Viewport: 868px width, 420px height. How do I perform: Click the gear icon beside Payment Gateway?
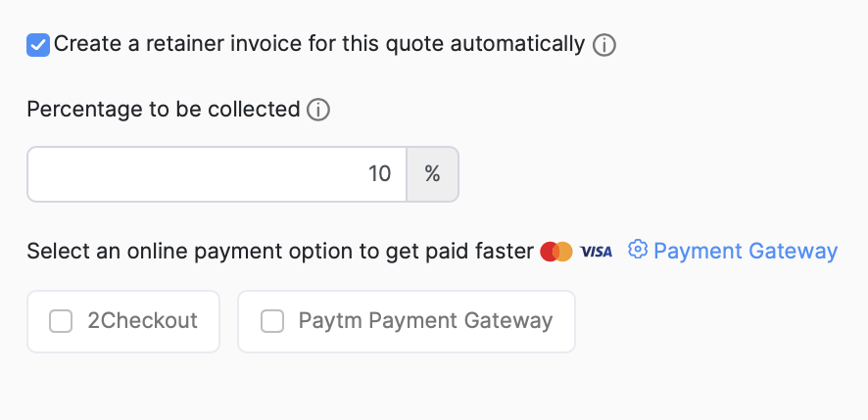tap(638, 250)
